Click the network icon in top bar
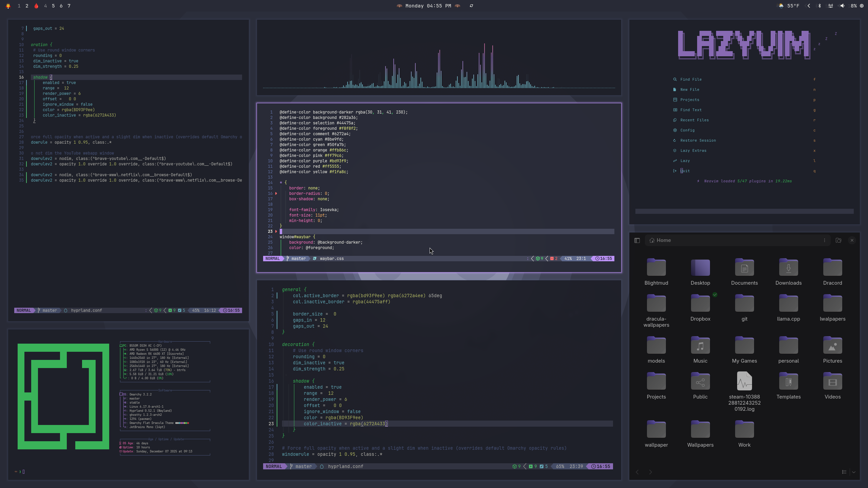This screenshot has width=868, height=488. 830,6
